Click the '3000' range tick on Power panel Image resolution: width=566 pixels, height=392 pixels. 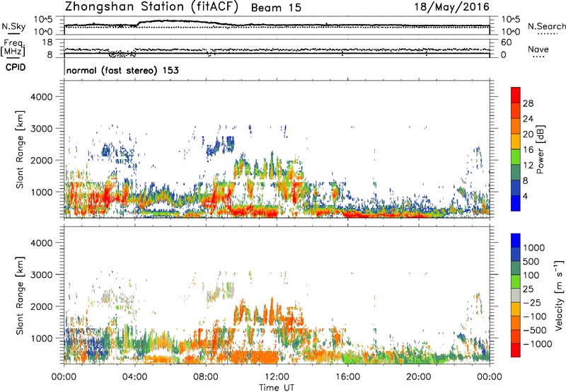[x=41, y=129]
